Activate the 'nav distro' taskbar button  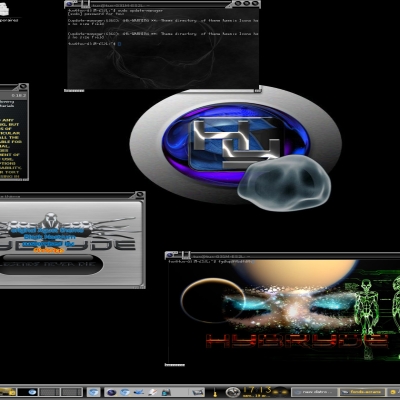tap(314, 392)
